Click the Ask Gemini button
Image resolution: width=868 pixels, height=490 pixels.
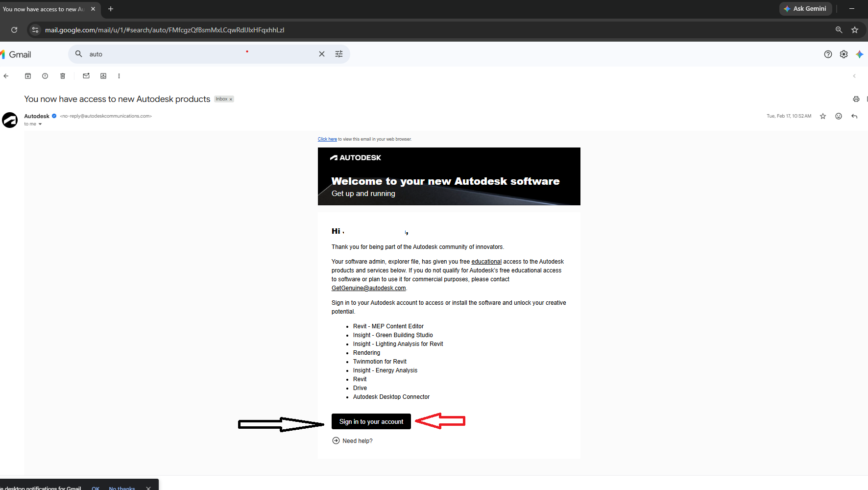tap(805, 9)
